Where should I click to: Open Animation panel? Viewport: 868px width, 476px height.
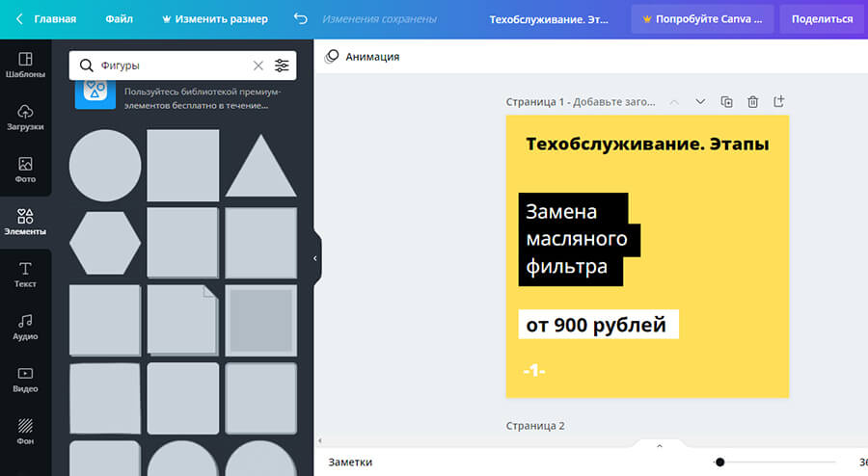pos(363,57)
